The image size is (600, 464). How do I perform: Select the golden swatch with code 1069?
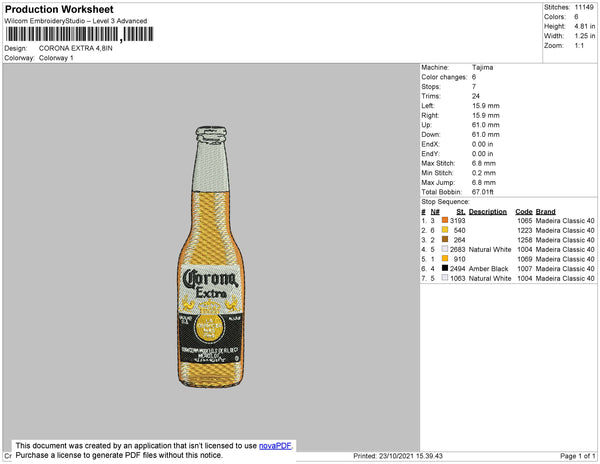pos(445,259)
